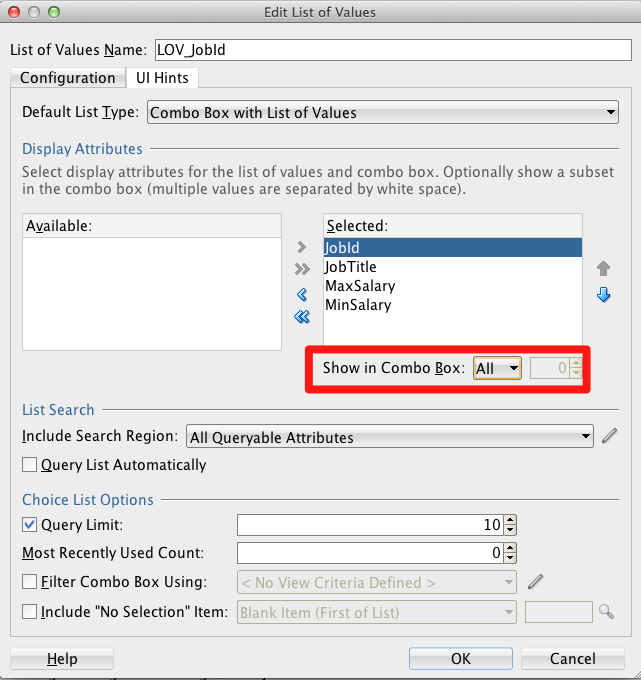The width and height of the screenshot is (641, 680).
Task: Expand the Include Search Region dropdown
Action: (389, 437)
